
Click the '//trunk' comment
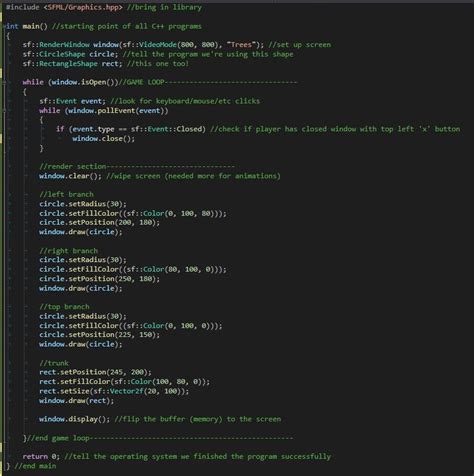[x=54, y=363]
